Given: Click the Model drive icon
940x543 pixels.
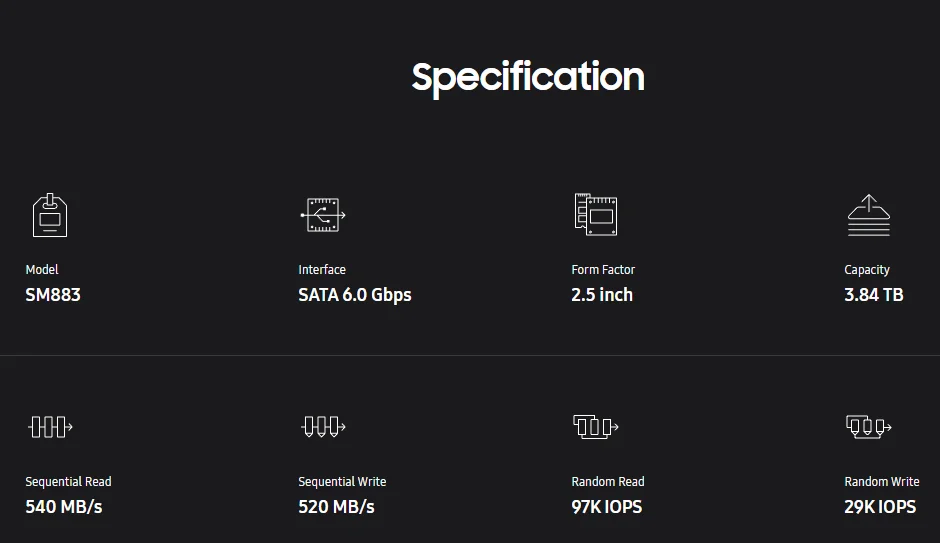Looking at the screenshot, I should [50, 215].
